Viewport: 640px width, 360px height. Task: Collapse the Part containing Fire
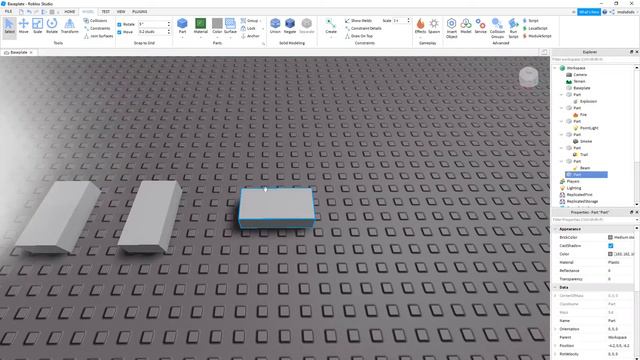pos(562,108)
